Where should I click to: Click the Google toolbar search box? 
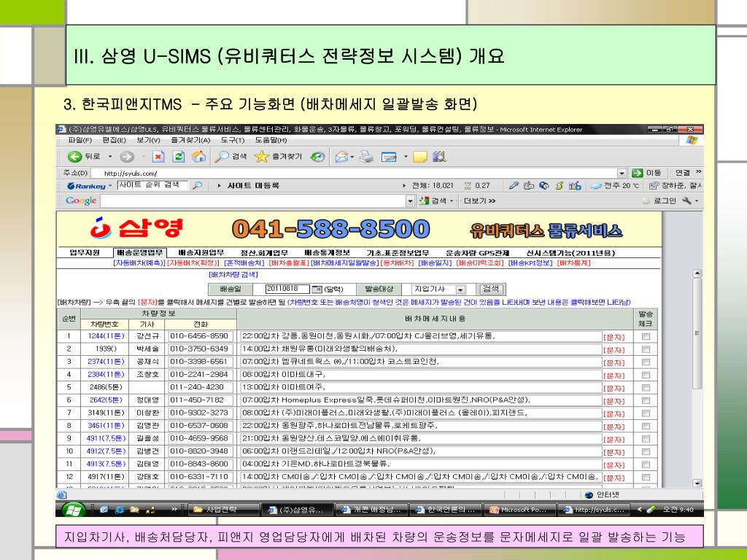click(x=254, y=201)
